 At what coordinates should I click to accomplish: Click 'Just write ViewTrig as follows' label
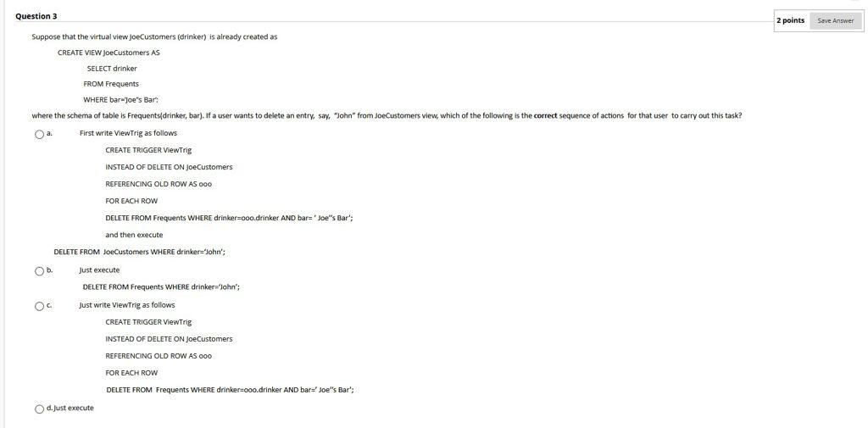pos(127,305)
